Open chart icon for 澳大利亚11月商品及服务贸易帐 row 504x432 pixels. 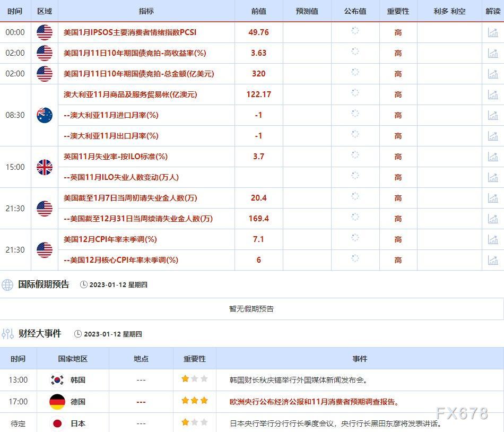coord(493,94)
